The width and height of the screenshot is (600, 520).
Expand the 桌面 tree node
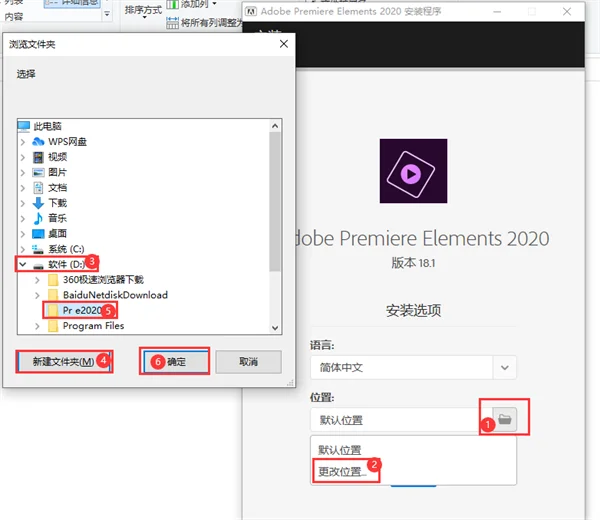(x=23, y=234)
